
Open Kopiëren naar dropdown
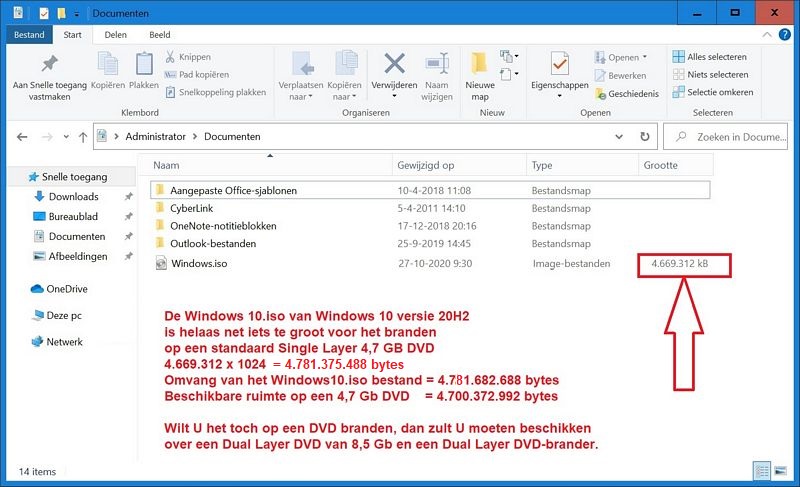[x=344, y=76]
